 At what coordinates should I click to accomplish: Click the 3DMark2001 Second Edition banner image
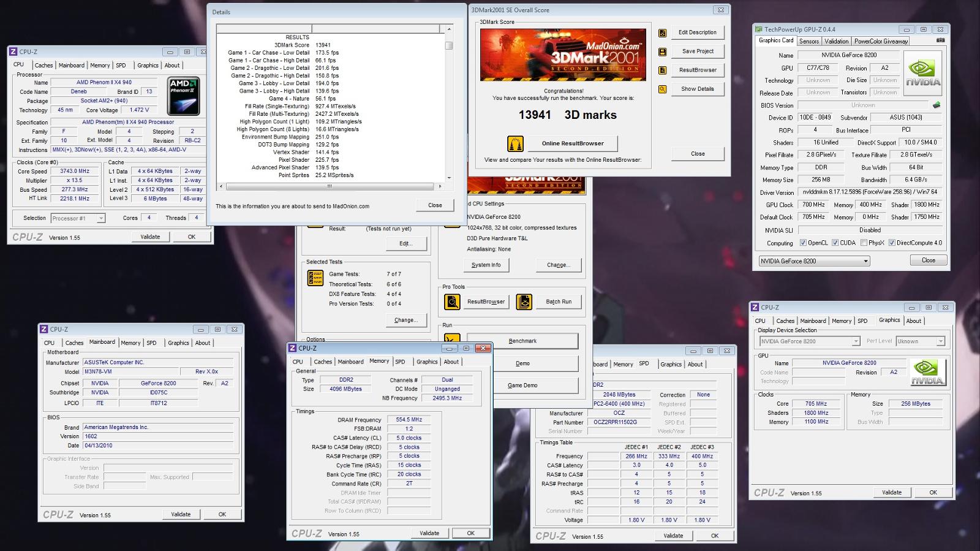[563, 55]
